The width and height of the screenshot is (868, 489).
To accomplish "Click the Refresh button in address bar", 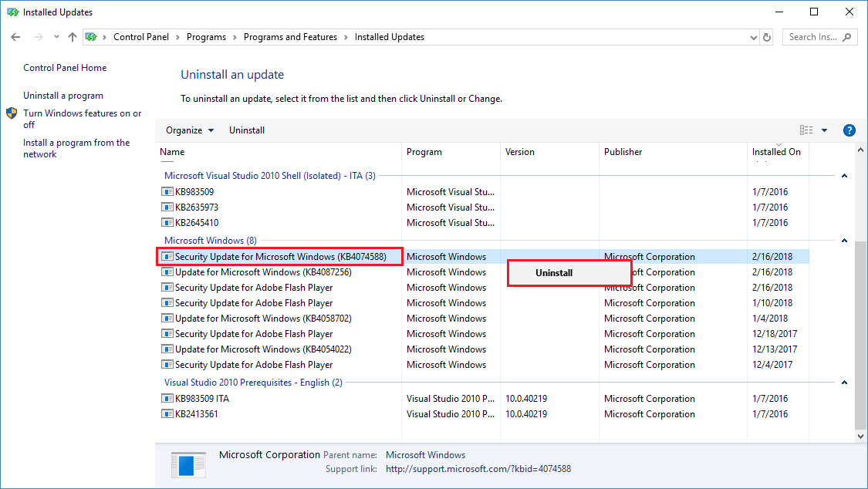I will [767, 37].
